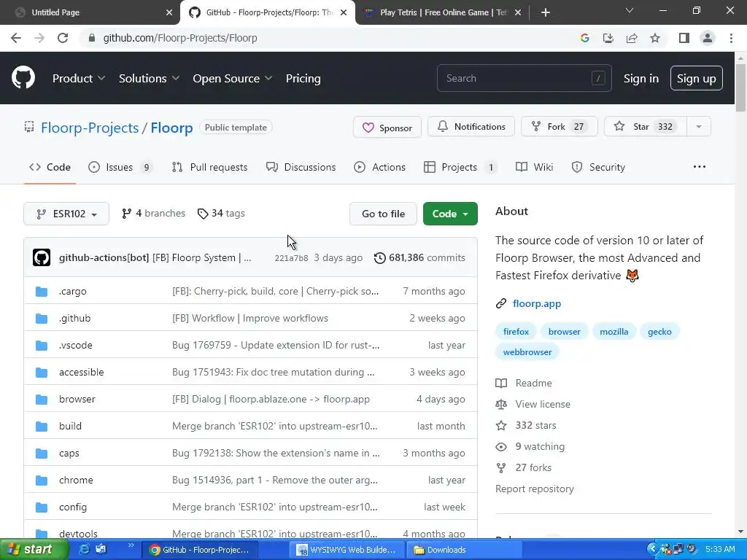Click the history clock icon beside commits

coord(379,257)
